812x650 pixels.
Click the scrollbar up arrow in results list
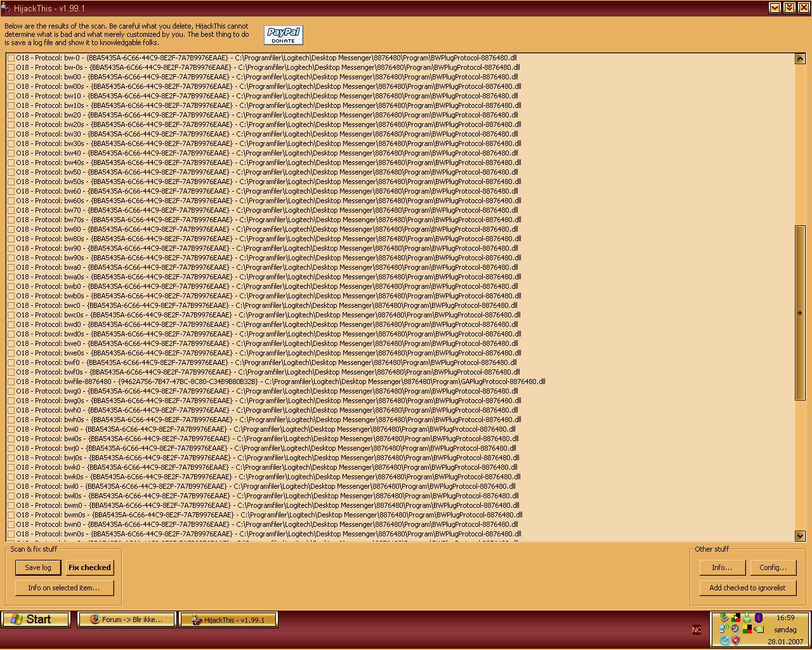pyautogui.click(x=800, y=58)
